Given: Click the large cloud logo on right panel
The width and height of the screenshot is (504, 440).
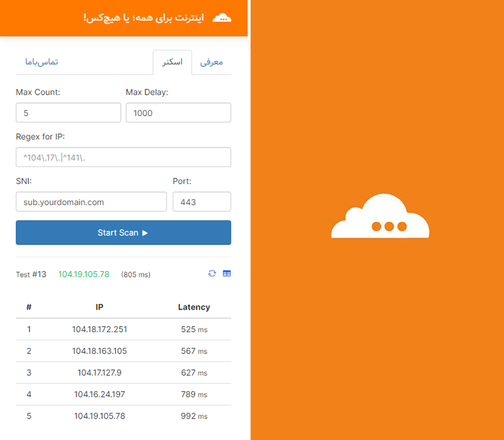Looking at the screenshot, I should point(380,216).
